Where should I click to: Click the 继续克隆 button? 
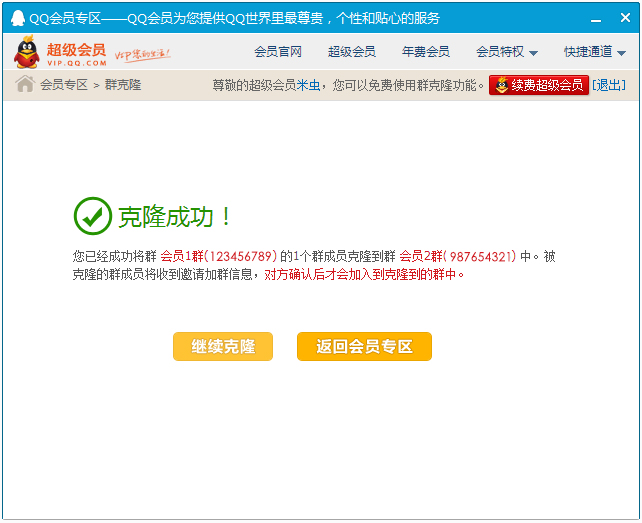tap(223, 346)
